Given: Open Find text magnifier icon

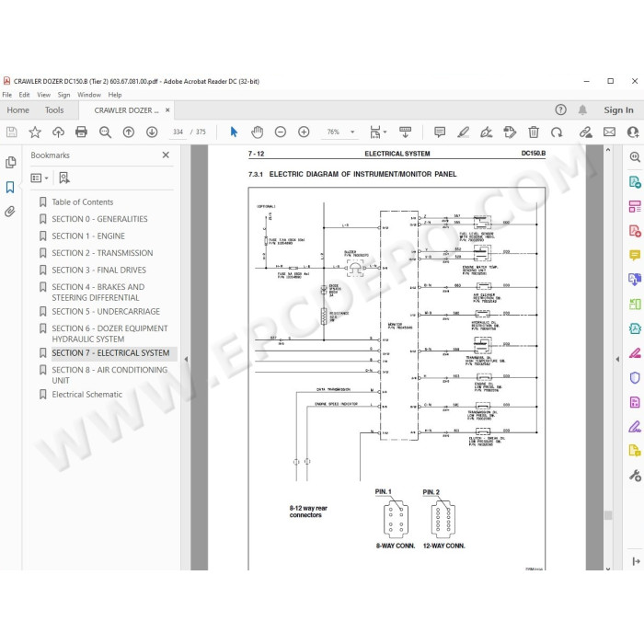Looking at the screenshot, I should pyautogui.click(x=105, y=132).
